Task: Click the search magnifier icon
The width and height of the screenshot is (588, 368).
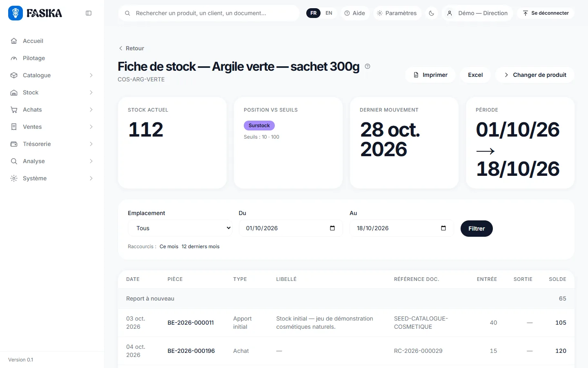Action: click(127, 13)
